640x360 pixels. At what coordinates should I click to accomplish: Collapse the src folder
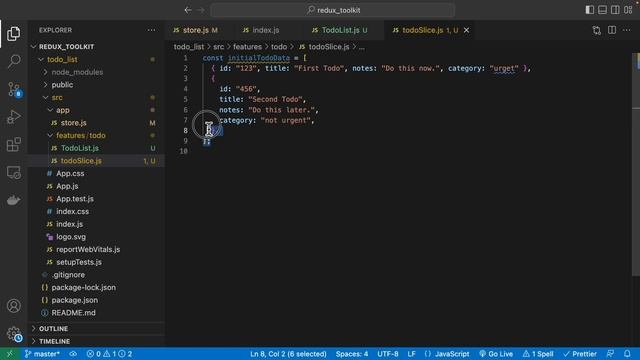(57, 98)
